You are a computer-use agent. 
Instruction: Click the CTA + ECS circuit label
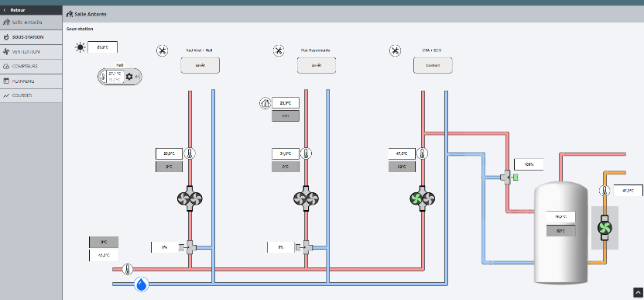(432, 50)
